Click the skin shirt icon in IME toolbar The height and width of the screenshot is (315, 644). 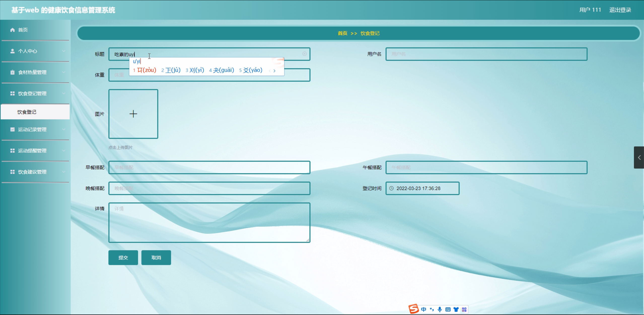click(456, 309)
